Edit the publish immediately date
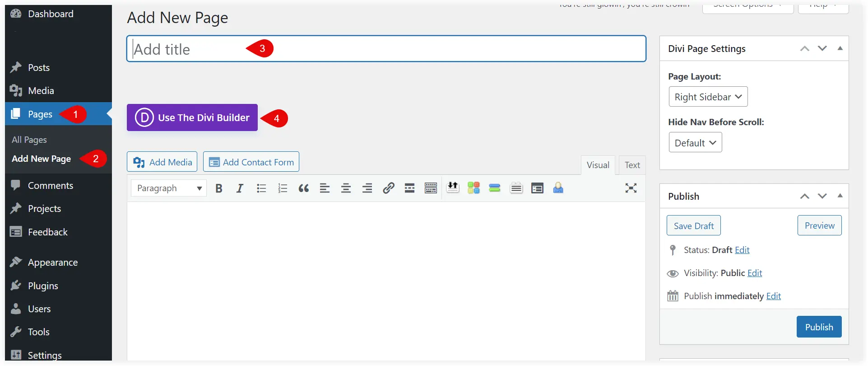This screenshot has width=868, height=366. tap(774, 296)
